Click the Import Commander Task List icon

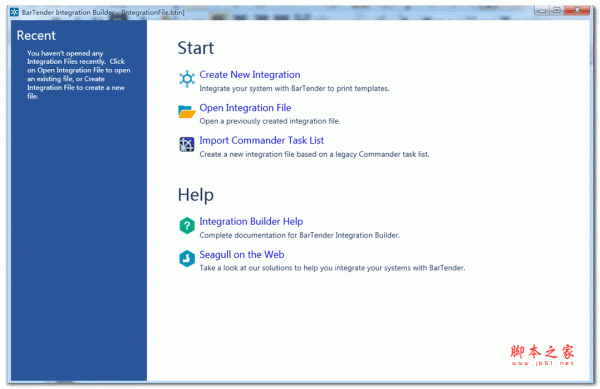[187, 144]
